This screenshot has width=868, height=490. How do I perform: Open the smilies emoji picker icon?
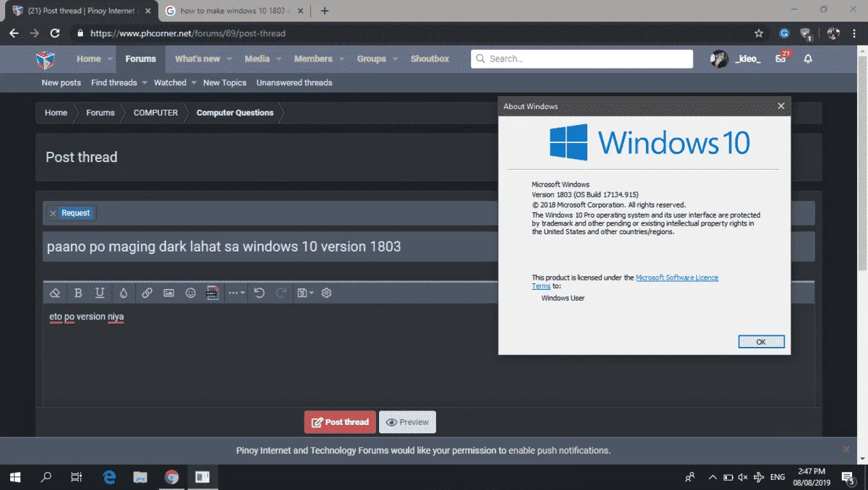[x=191, y=293]
